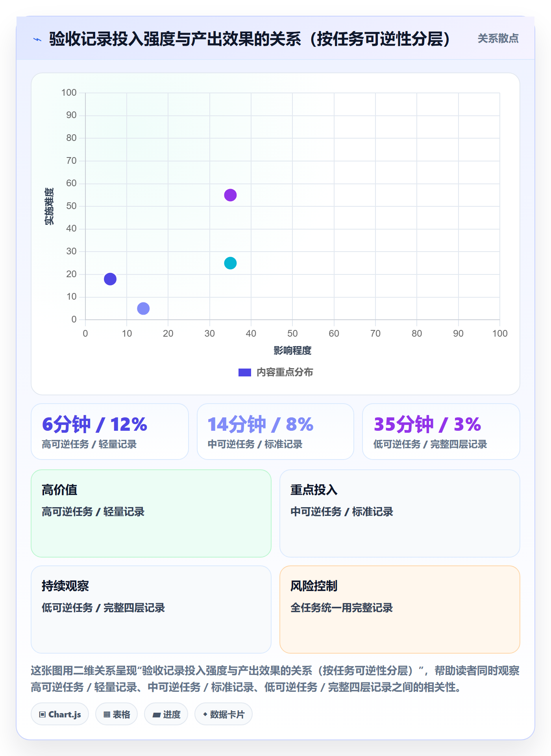Screen dimensions: 551x756
Task: Click the 内容重点分布 legend label
Action: (285, 372)
